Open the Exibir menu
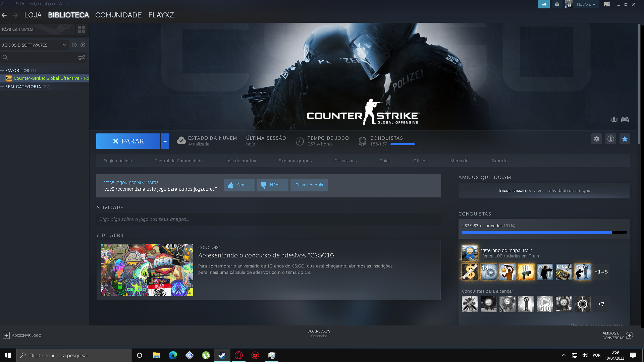This screenshot has width=644, height=362. coord(20,4)
